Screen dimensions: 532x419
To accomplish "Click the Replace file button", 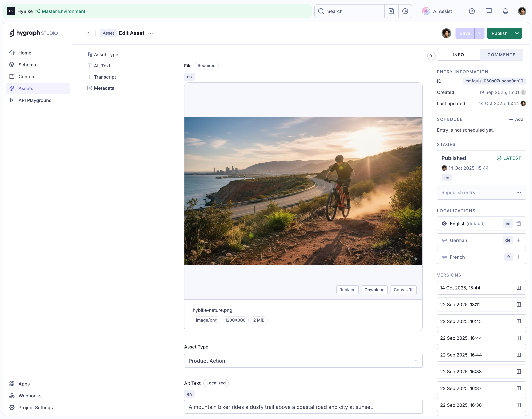I will [x=347, y=290].
